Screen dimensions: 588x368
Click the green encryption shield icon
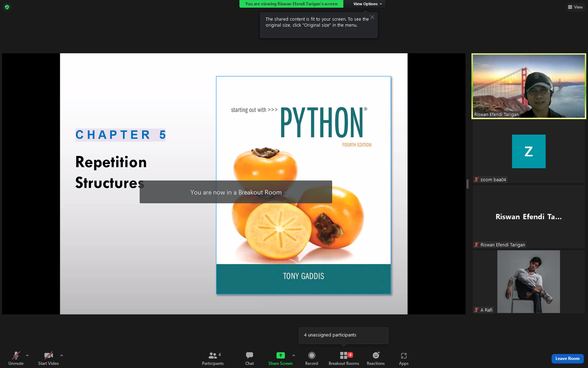[7, 7]
